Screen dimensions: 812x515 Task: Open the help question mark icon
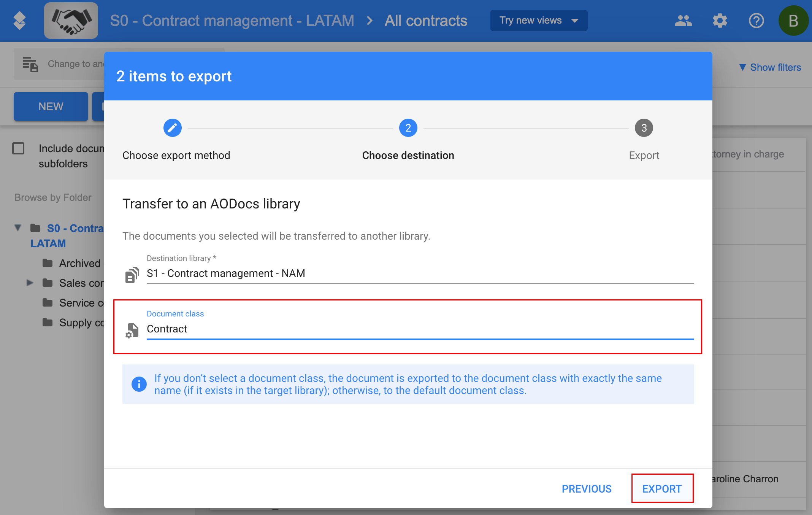[x=756, y=21]
